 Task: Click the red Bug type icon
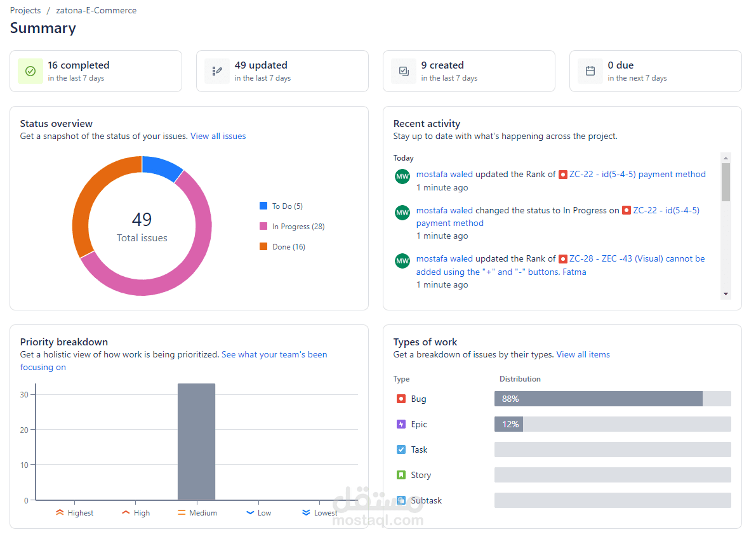coord(401,399)
